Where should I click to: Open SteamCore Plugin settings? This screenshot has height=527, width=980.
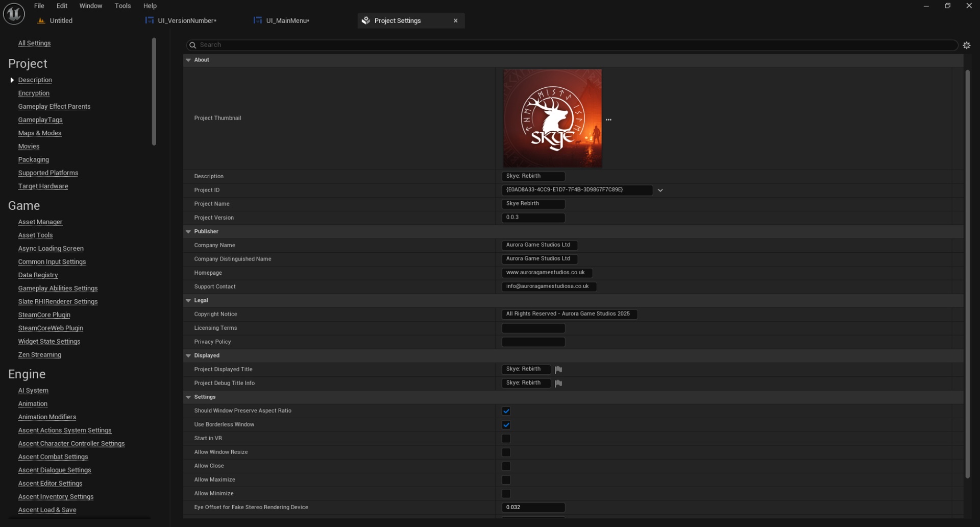pyautogui.click(x=44, y=315)
